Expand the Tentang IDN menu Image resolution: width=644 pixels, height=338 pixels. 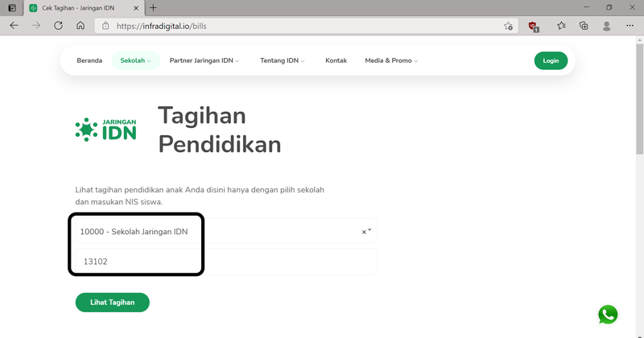coord(283,60)
